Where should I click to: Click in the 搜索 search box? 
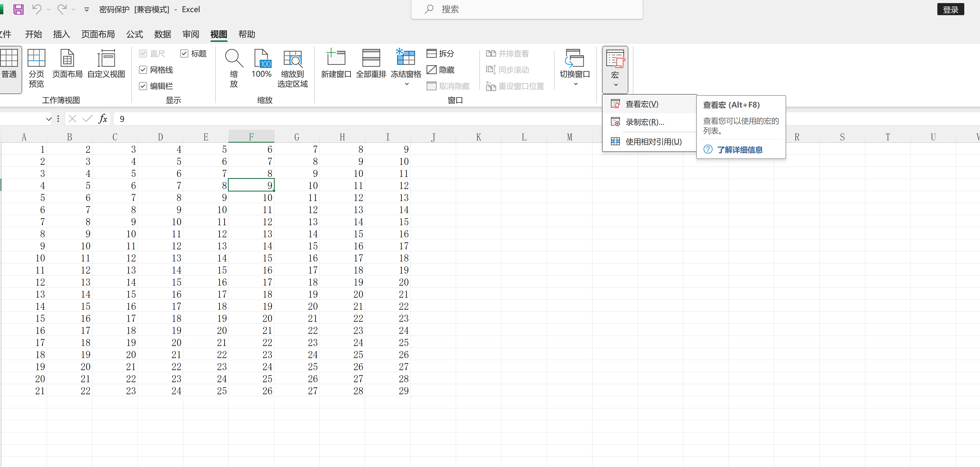pyautogui.click(x=527, y=10)
